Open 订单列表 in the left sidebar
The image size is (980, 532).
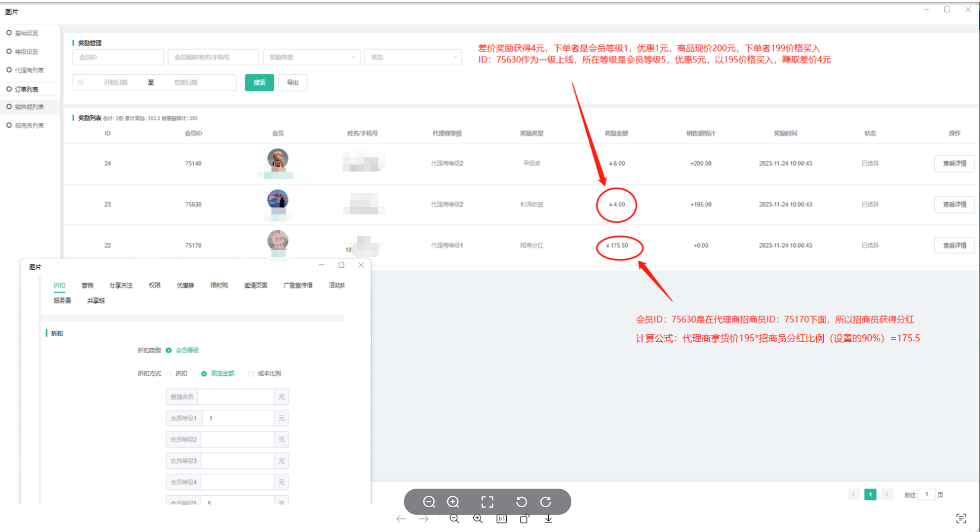(27, 90)
